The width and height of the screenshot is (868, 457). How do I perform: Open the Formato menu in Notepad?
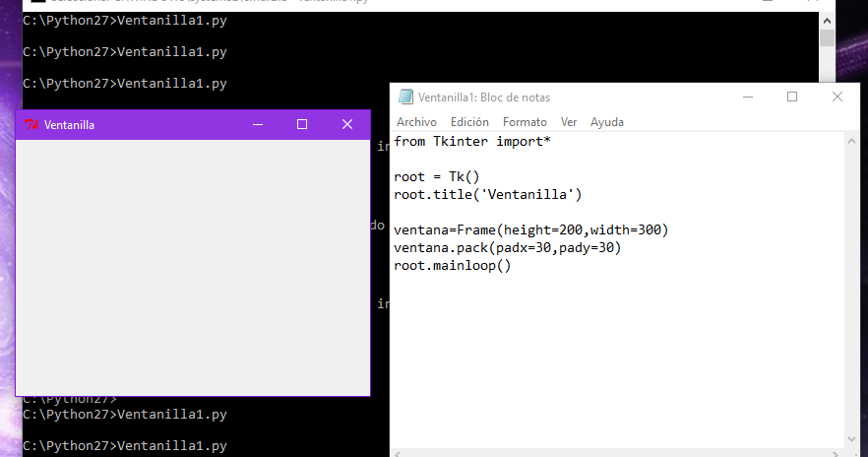(525, 122)
